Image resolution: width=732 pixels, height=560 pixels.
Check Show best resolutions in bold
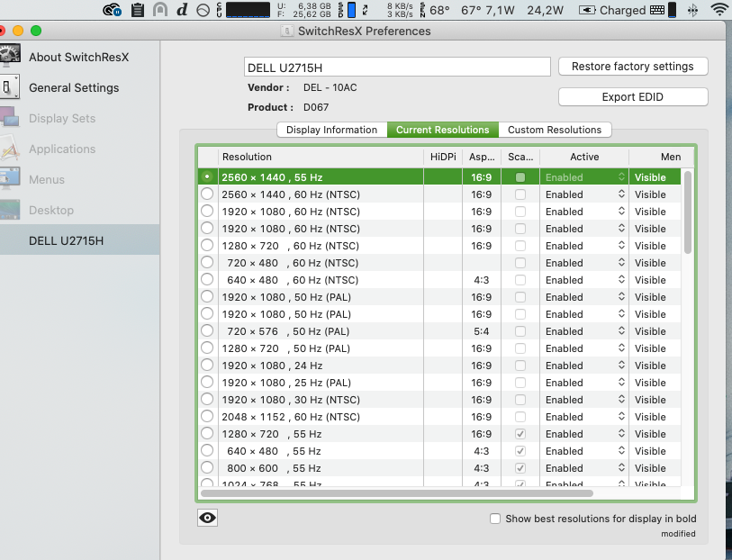tap(495, 519)
